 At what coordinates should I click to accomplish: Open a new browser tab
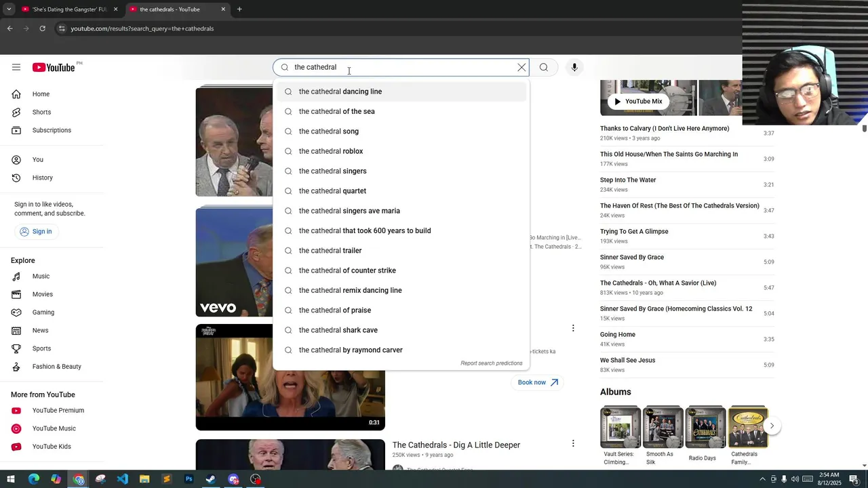(x=239, y=9)
